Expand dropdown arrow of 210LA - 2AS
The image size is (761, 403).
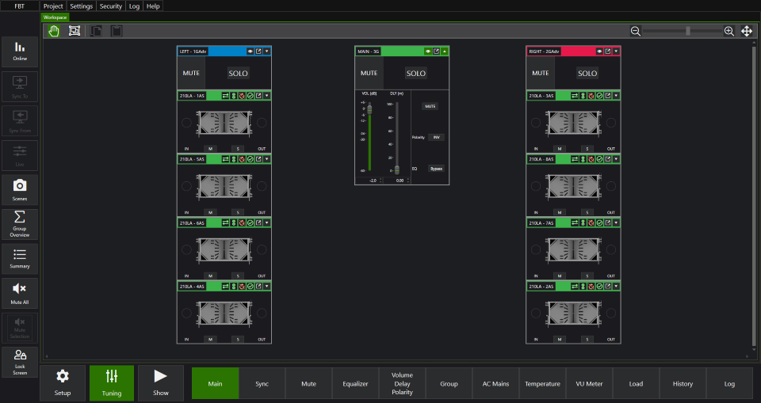point(616,286)
